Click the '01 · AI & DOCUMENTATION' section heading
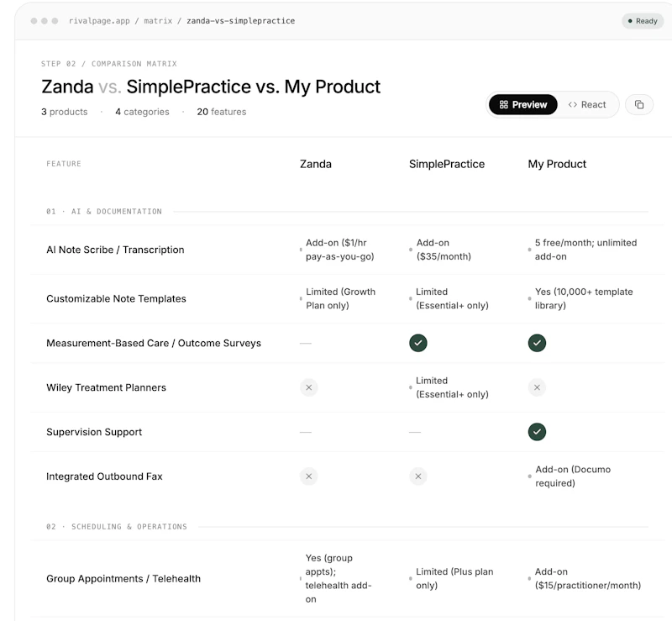The width and height of the screenshot is (672, 621). pos(104,212)
